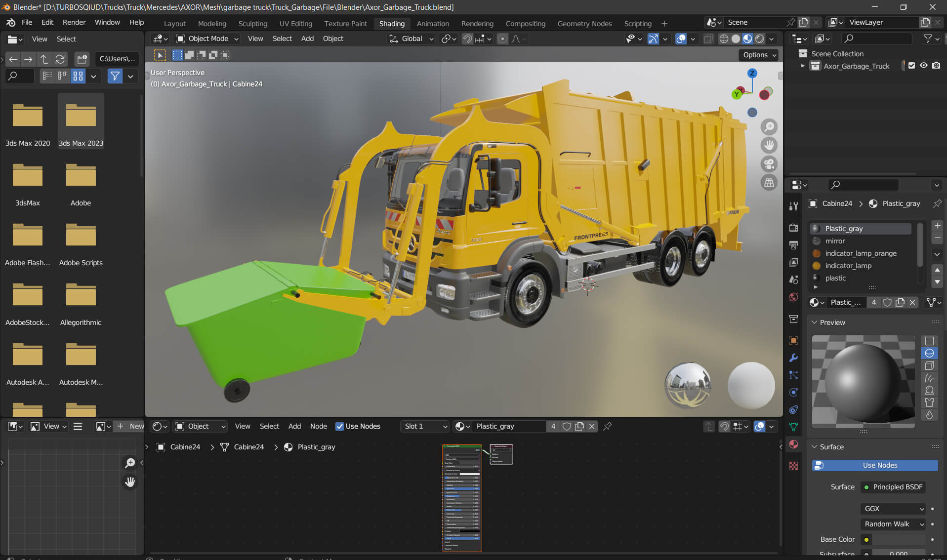947x560 pixels.
Task: Switch to Texture Paint workspace tab
Action: [346, 24]
